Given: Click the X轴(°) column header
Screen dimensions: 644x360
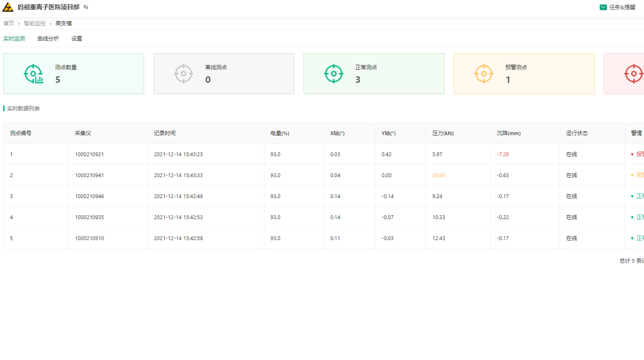Looking at the screenshot, I should [337, 133].
